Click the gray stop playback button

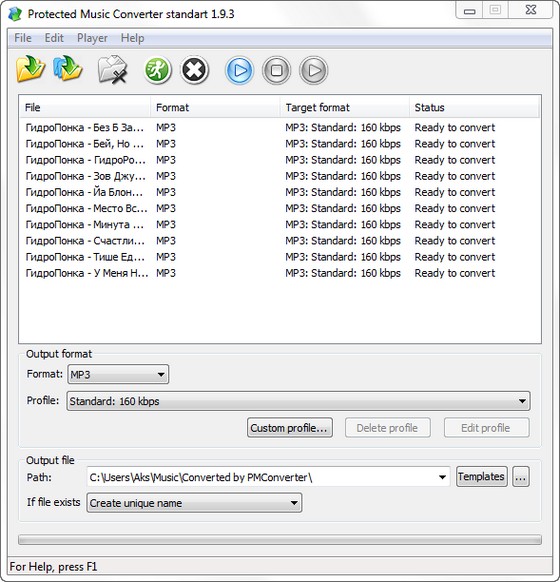point(276,70)
